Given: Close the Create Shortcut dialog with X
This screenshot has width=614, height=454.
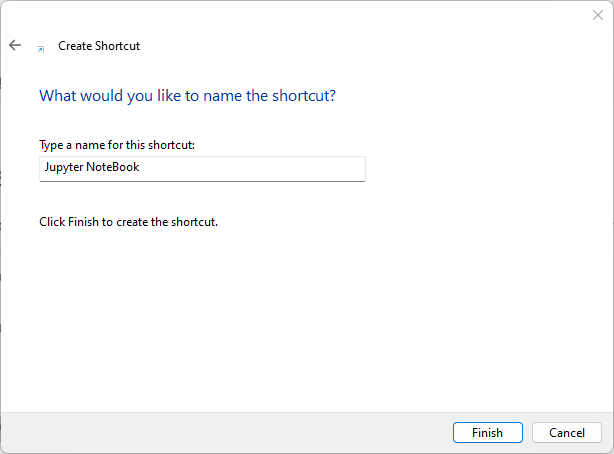Looking at the screenshot, I should point(598,15).
